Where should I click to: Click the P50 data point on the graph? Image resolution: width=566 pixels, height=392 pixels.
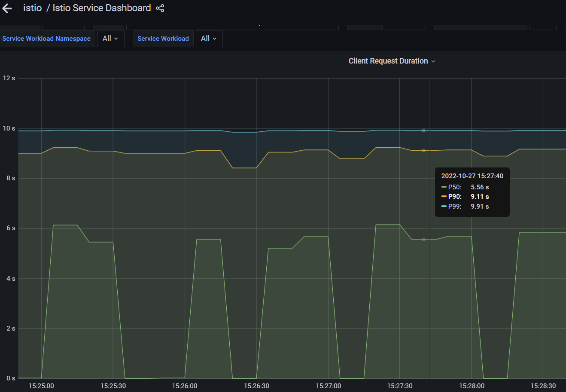coord(423,240)
